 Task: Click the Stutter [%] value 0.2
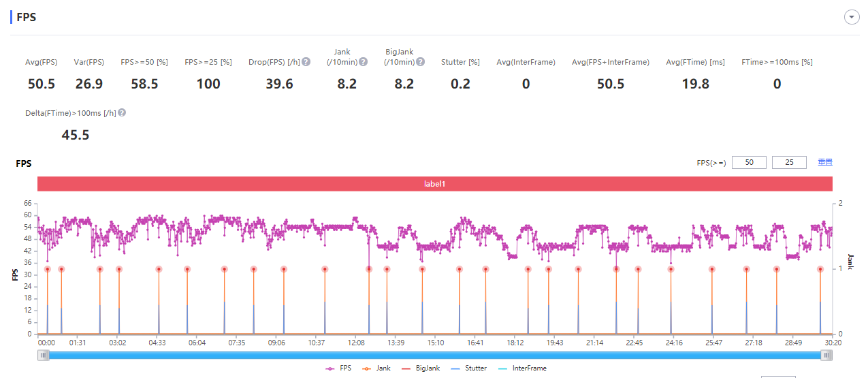460,84
